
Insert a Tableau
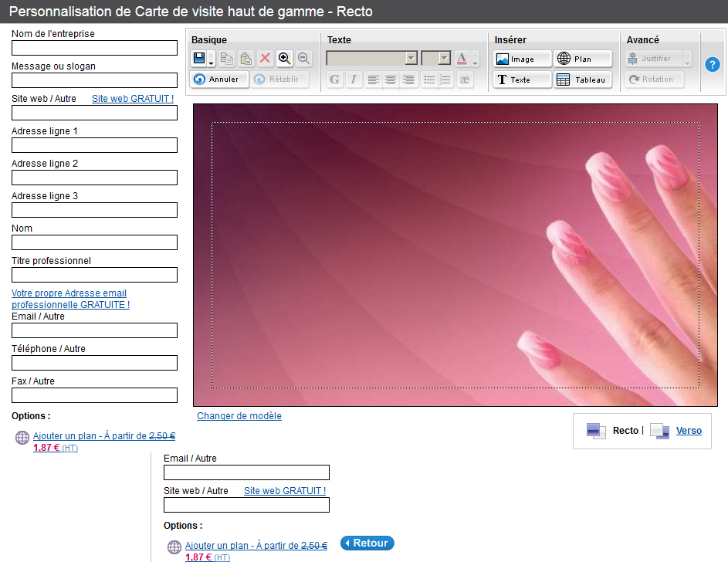tap(583, 80)
